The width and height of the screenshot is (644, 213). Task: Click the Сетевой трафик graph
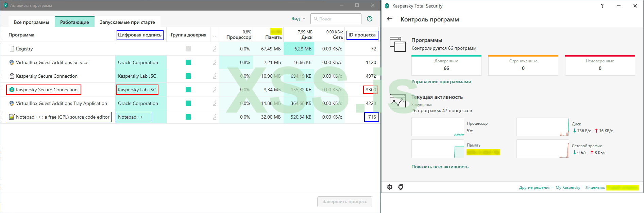click(543, 149)
